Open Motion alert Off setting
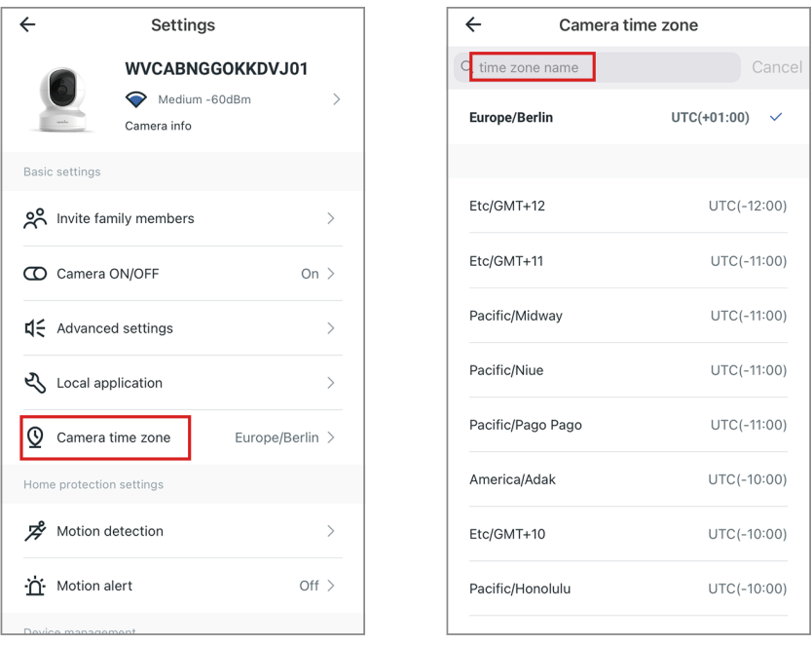This screenshot has width=812, height=645. pyautogui.click(x=316, y=586)
